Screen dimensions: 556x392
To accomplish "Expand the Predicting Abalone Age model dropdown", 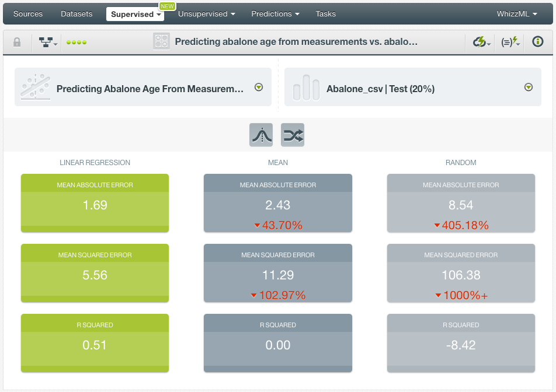I will coord(258,87).
